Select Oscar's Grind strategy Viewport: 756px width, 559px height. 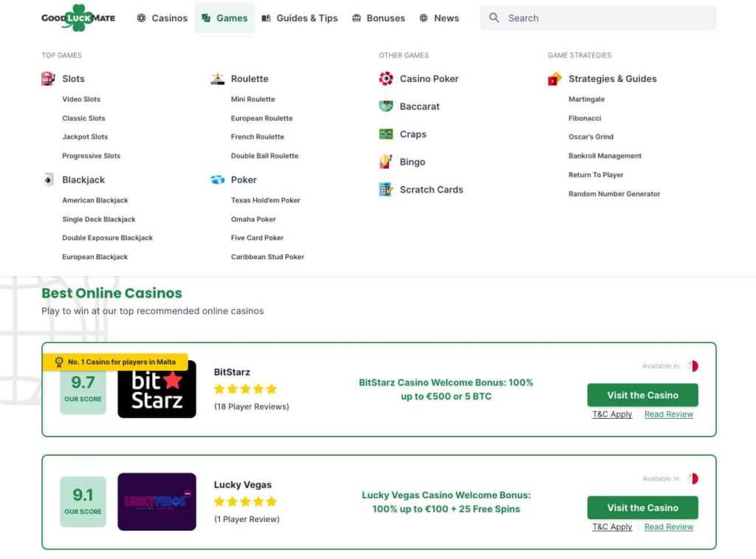(591, 137)
